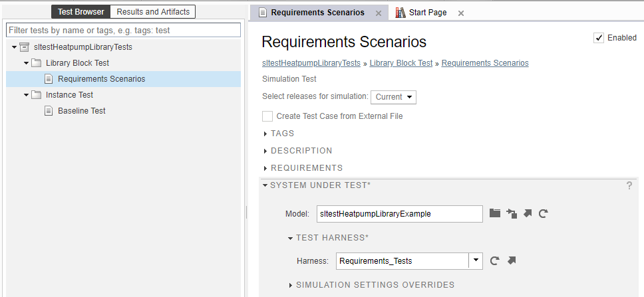Click the filter tests search field
The width and height of the screenshot is (644, 297).
[x=124, y=31]
